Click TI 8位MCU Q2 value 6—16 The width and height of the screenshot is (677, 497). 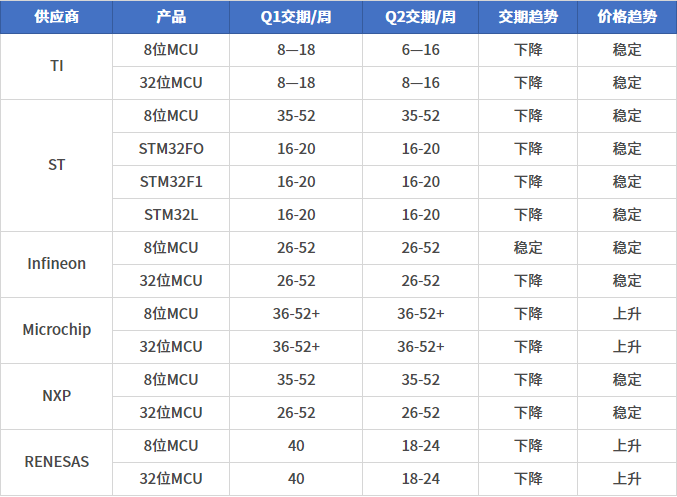click(x=421, y=50)
